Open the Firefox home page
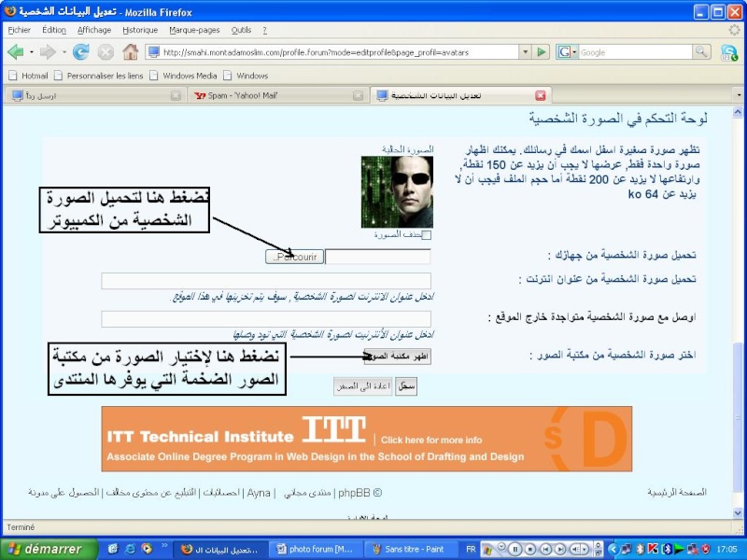 coord(130,52)
